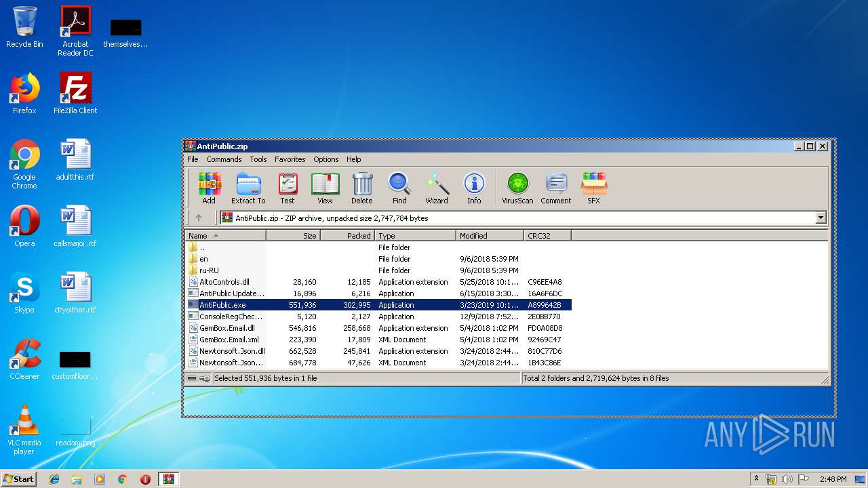Select Acrobat Reader DC desktop shortcut
The image size is (868, 488).
(x=75, y=31)
